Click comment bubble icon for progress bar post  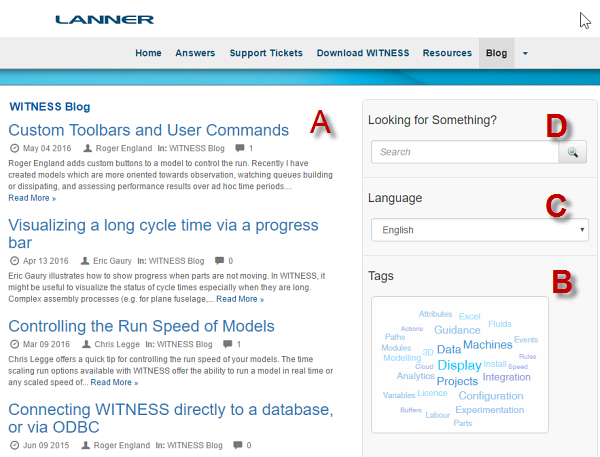pos(219,261)
